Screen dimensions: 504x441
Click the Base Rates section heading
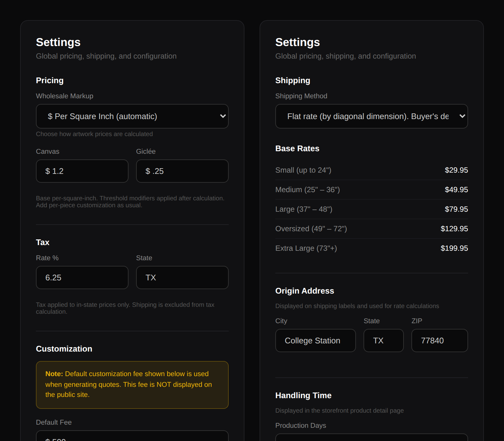tap(297, 148)
